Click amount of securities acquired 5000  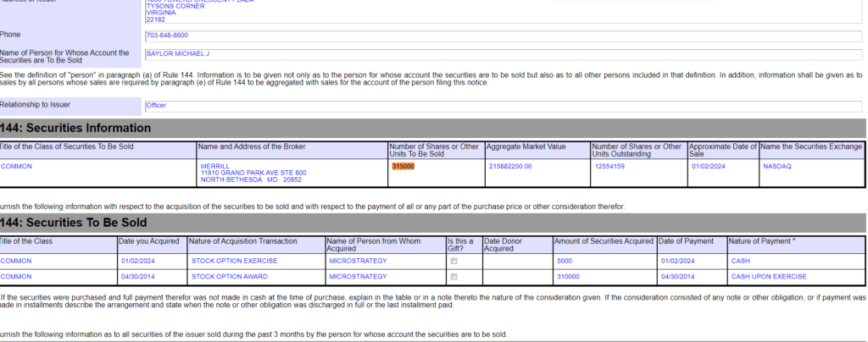[565, 261]
